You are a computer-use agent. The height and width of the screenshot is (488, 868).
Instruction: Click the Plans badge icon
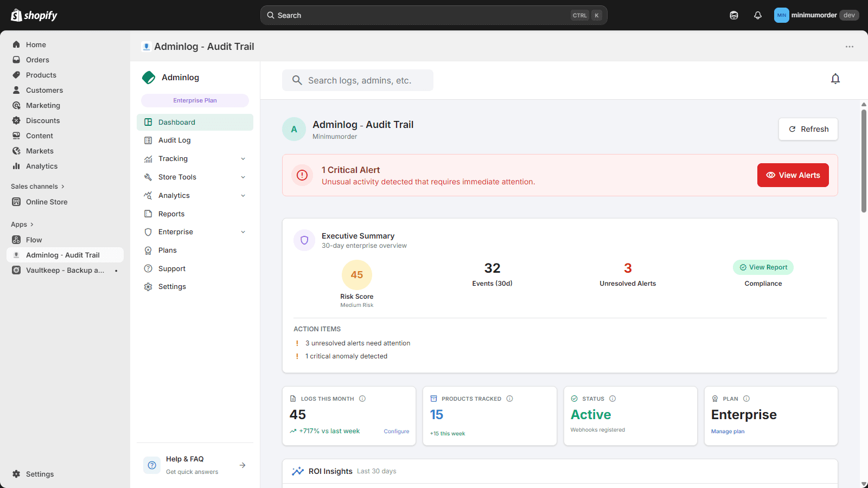click(148, 251)
